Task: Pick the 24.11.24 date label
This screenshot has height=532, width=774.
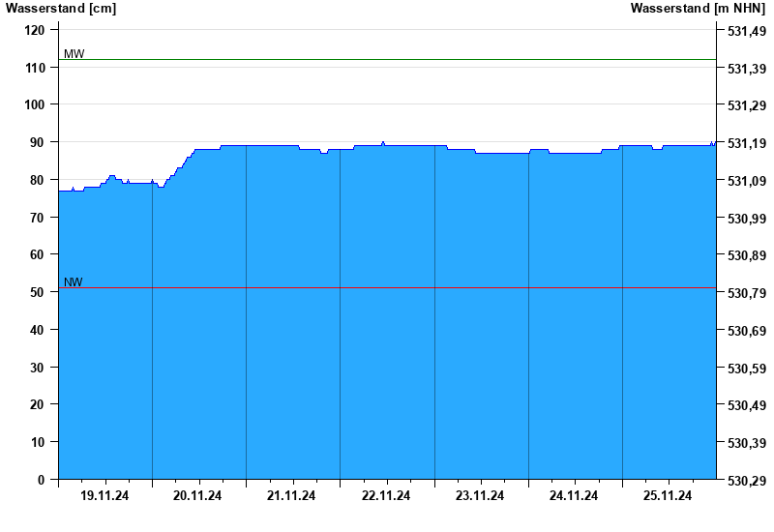Action: click(574, 495)
